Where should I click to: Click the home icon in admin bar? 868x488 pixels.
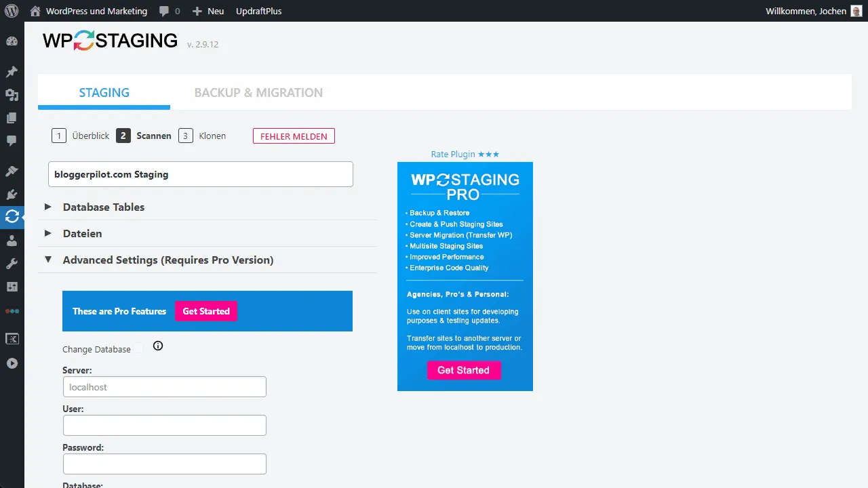coord(35,11)
